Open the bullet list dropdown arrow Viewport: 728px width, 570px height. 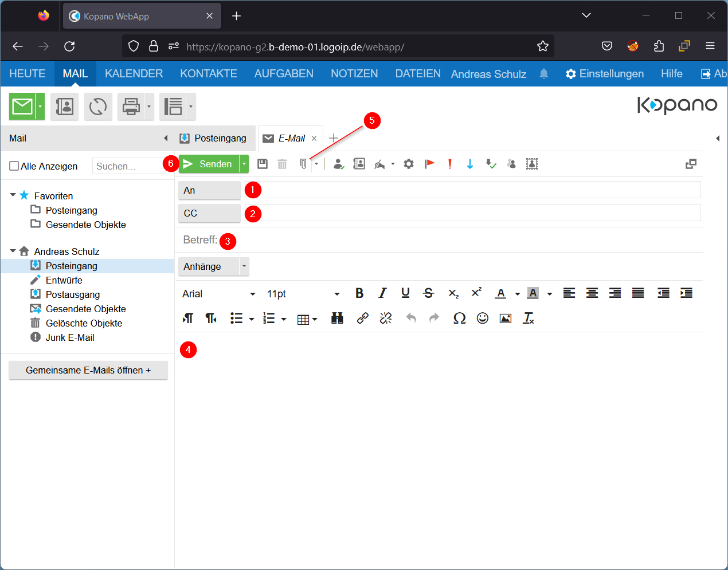[x=252, y=319]
